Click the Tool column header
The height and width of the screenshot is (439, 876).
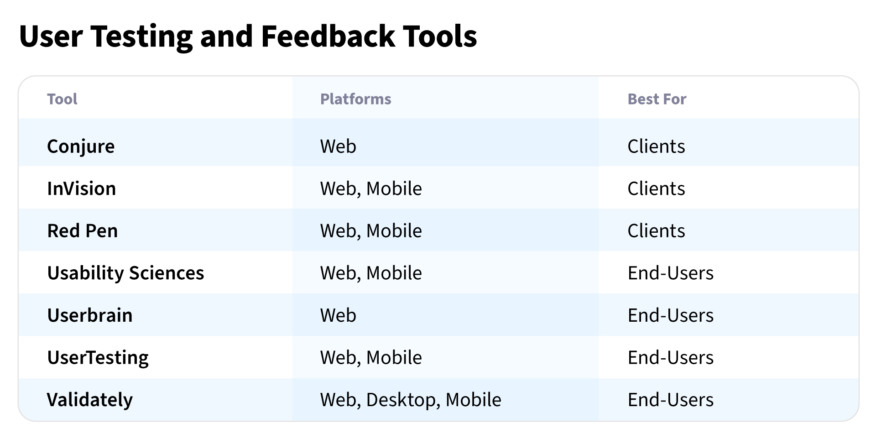[62, 99]
